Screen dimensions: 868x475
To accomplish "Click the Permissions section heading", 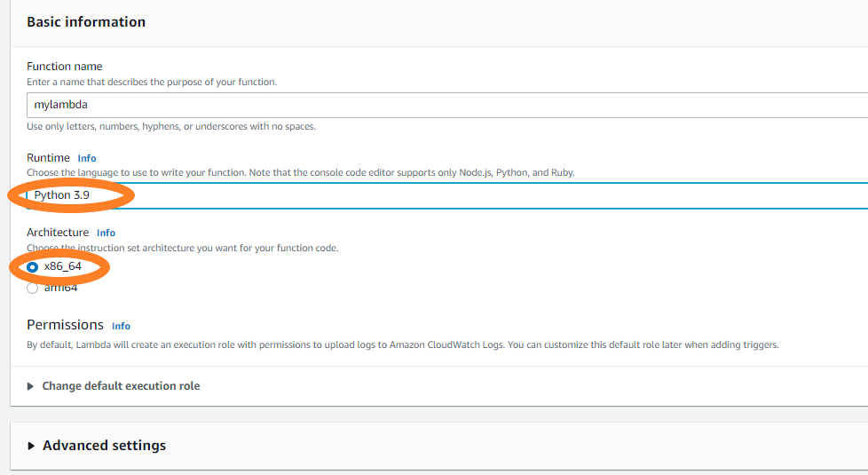I will coord(65,325).
